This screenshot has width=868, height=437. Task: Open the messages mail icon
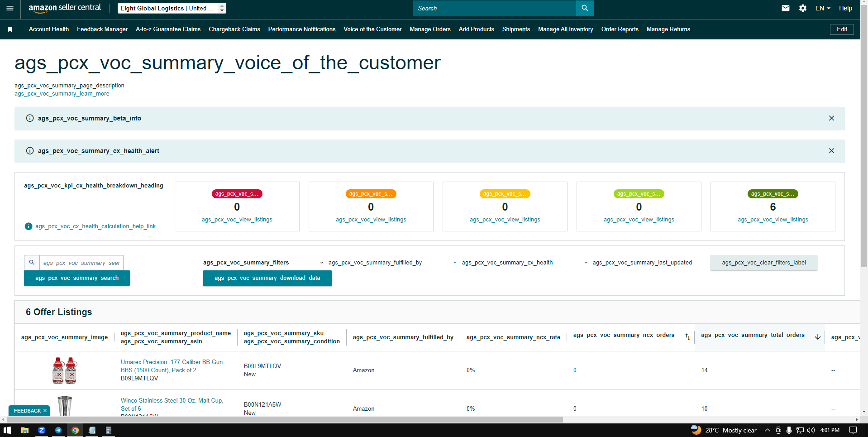pos(786,8)
